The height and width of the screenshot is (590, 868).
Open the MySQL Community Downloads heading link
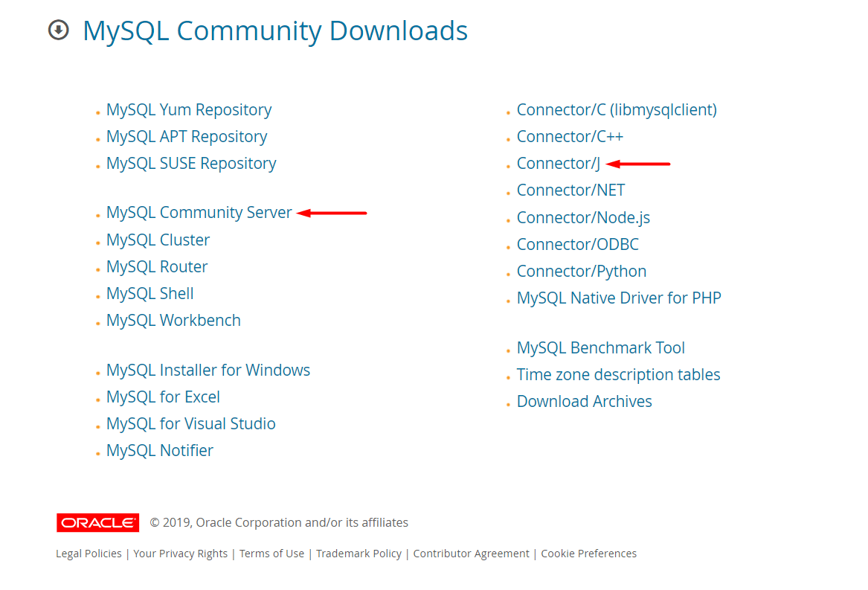[275, 31]
